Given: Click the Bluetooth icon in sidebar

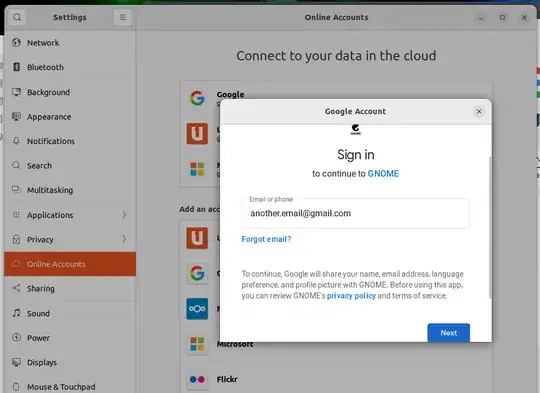Looking at the screenshot, I should pyautogui.click(x=16, y=67).
